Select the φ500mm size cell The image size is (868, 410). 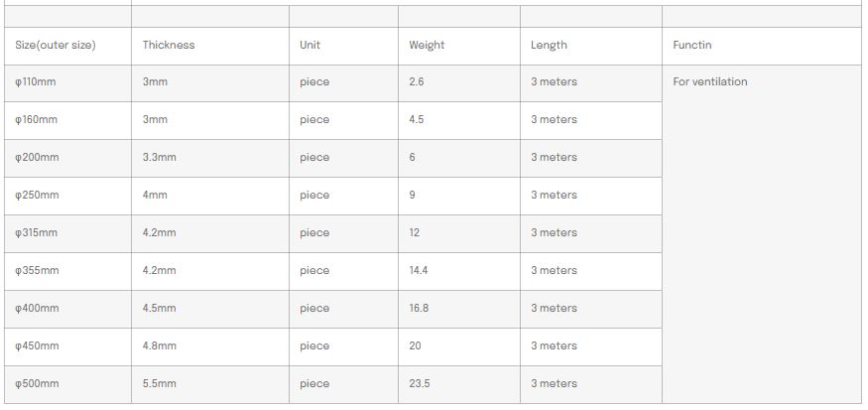click(x=38, y=383)
